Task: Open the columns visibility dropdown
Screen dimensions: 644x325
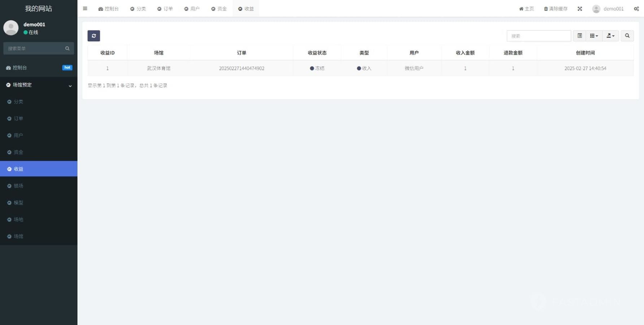Action: click(x=594, y=36)
